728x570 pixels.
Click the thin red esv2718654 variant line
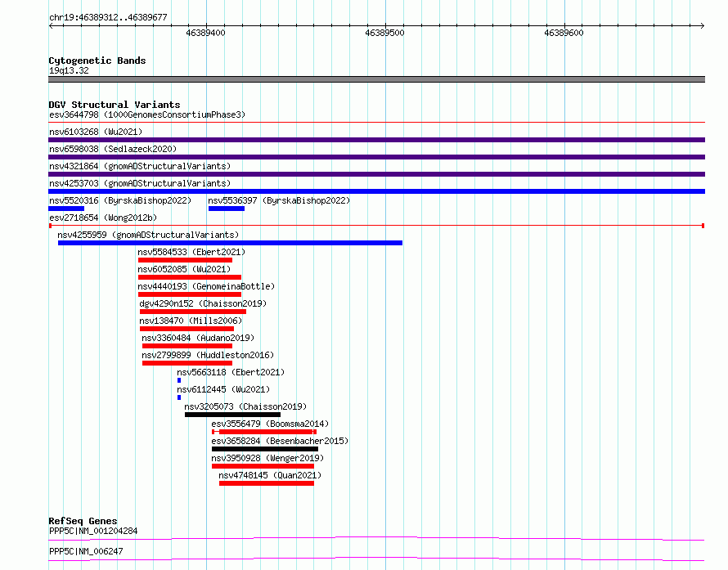(376, 226)
